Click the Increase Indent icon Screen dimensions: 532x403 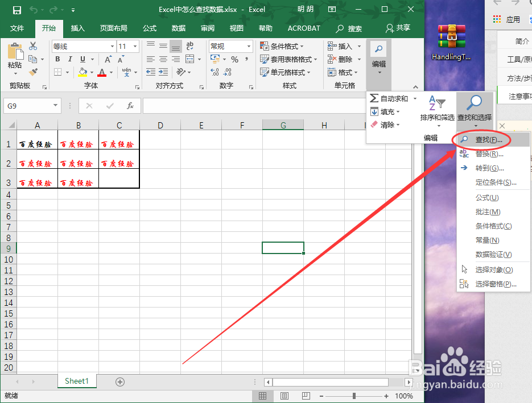pos(163,72)
